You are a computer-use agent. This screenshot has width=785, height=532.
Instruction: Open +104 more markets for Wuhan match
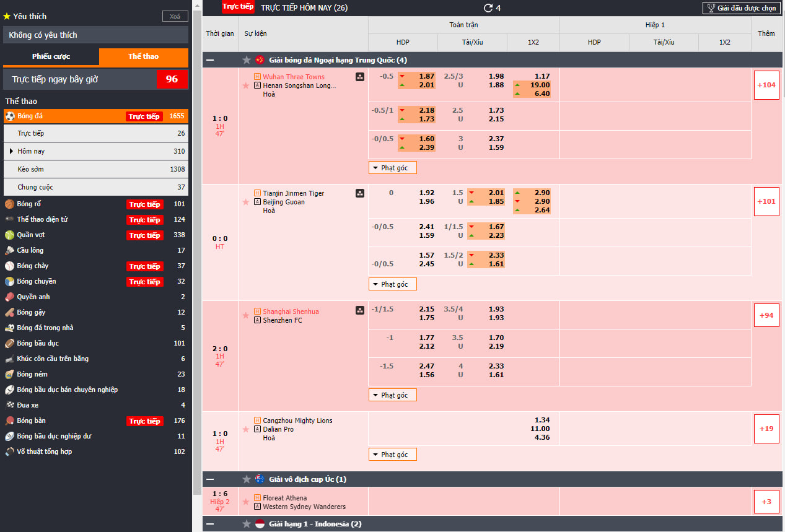[x=766, y=85]
